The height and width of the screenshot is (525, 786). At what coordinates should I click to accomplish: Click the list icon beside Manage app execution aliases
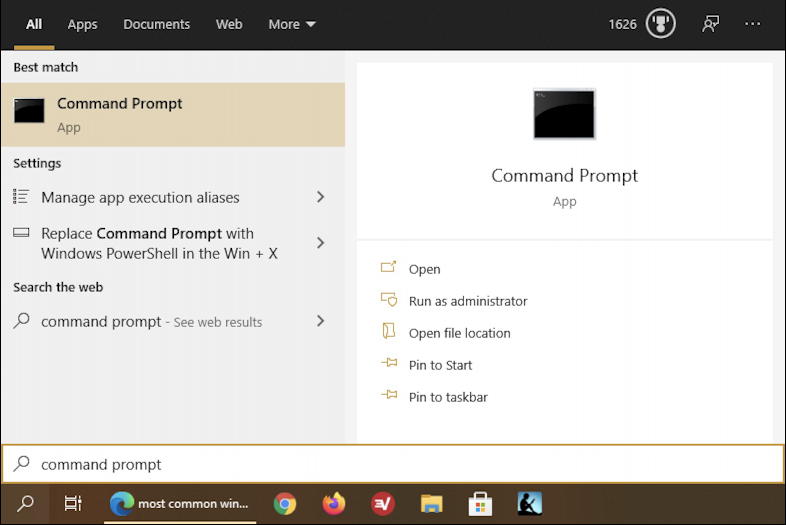[x=21, y=197]
